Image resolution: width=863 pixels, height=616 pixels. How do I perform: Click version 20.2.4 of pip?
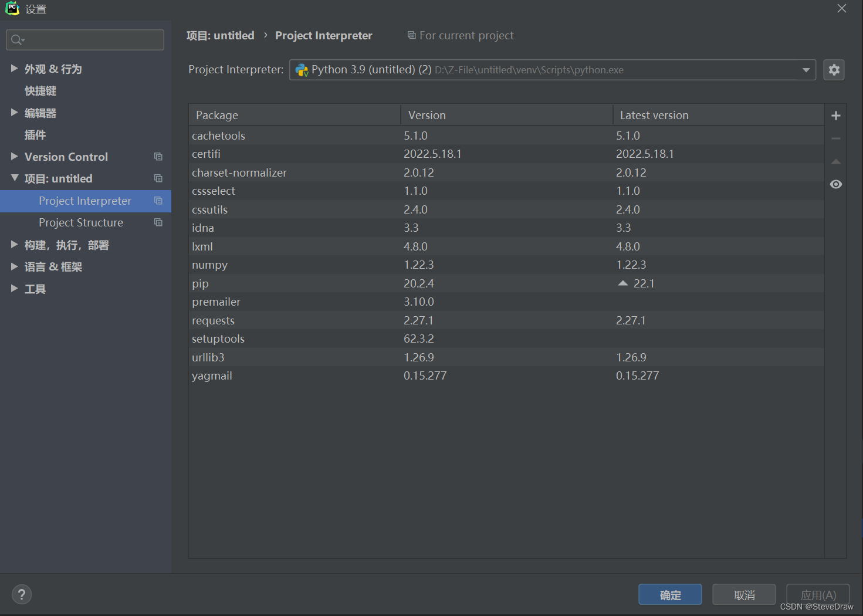click(419, 283)
